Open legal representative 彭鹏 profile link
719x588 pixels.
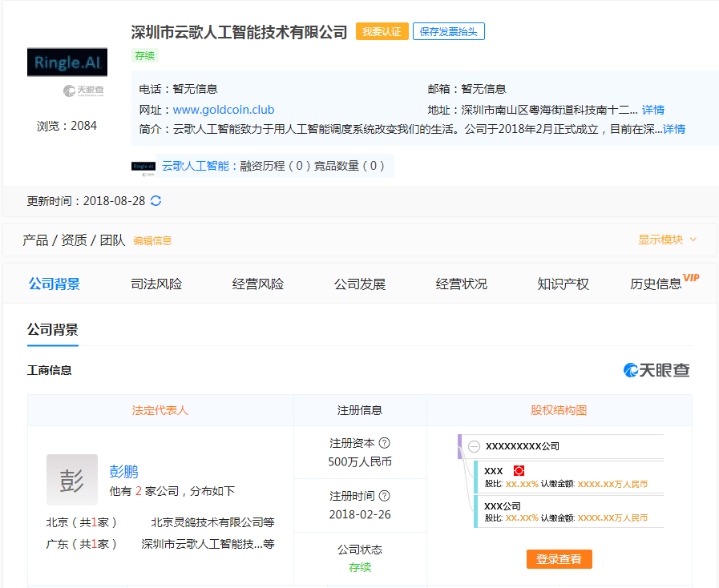coord(124,471)
